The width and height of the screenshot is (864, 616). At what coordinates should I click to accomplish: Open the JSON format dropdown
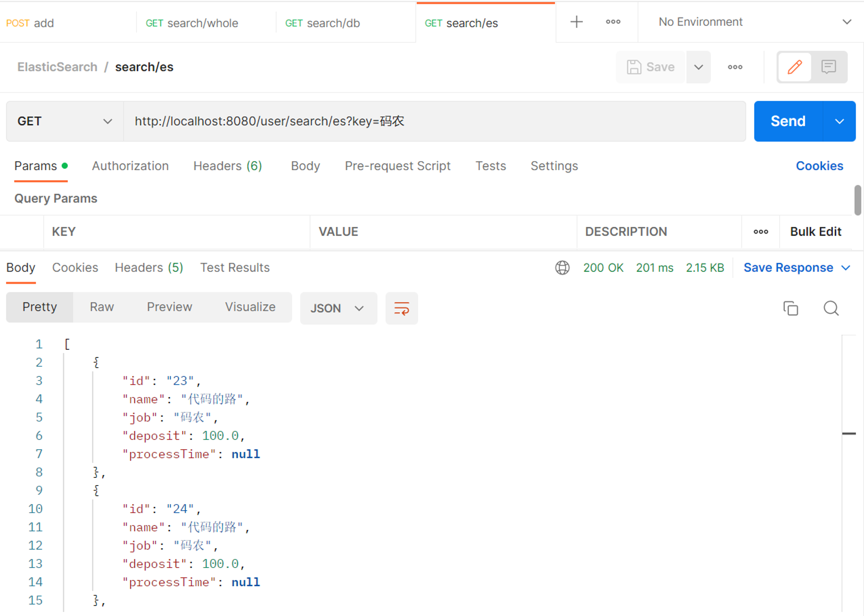[x=338, y=308]
